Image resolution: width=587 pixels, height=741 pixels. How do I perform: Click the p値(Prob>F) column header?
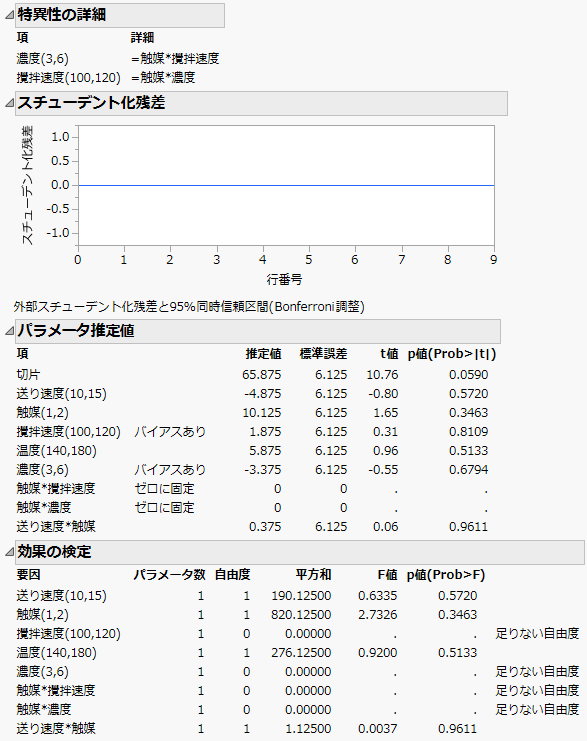tap(446, 575)
